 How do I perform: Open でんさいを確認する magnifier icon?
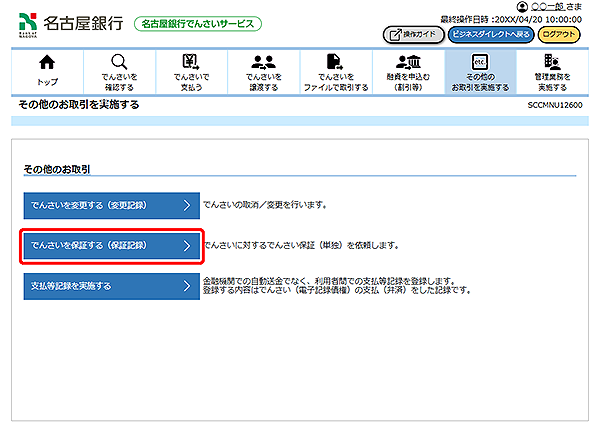click(x=119, y=62)
